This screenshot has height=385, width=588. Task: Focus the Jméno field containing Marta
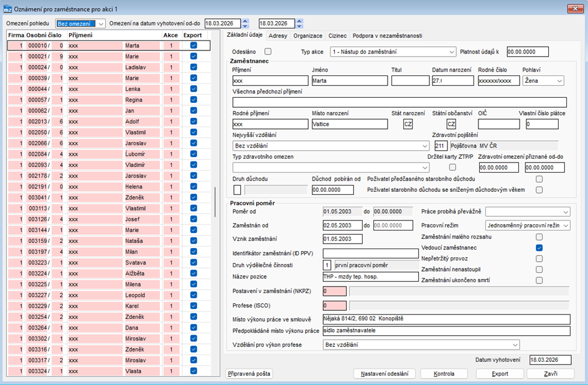350,81
